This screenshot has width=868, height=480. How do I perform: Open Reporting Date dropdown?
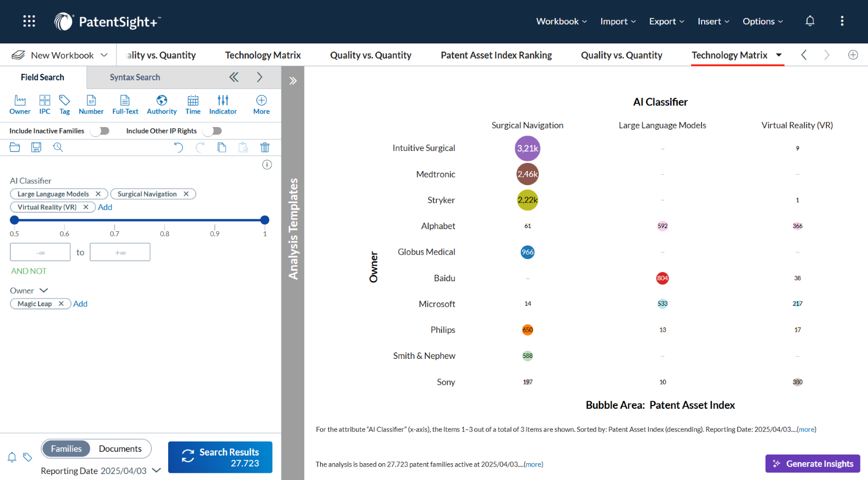157,470
